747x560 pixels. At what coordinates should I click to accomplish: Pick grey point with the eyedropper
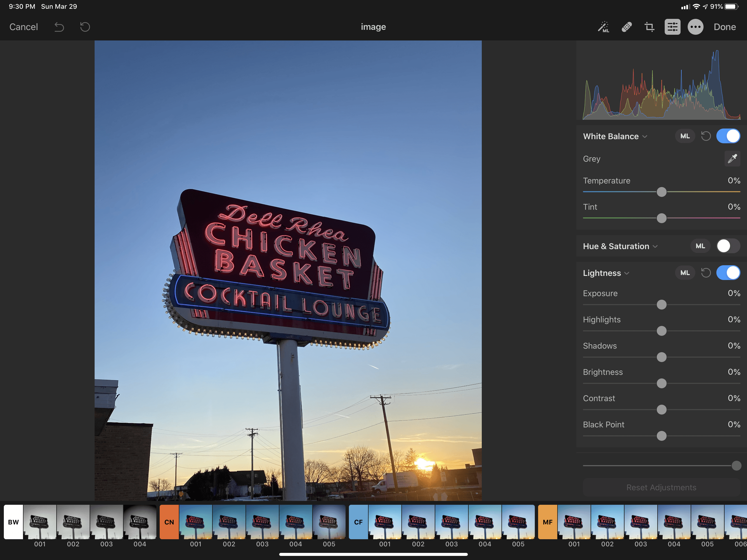point(732,158)
